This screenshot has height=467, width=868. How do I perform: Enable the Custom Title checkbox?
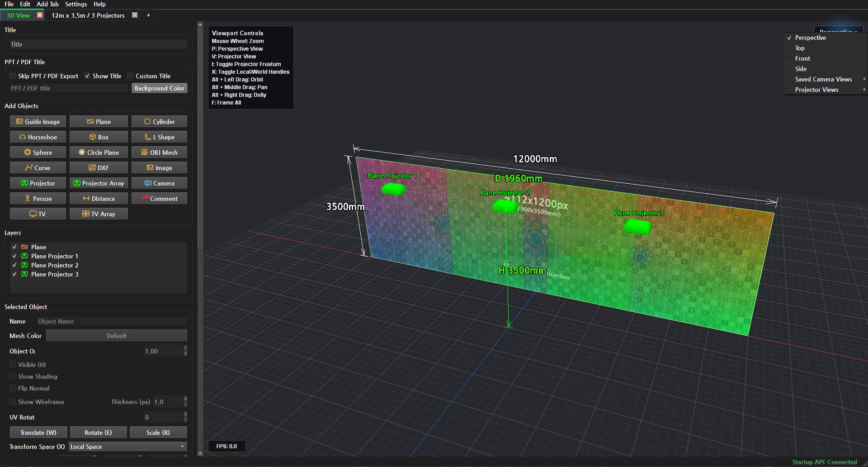click(130, 76)
